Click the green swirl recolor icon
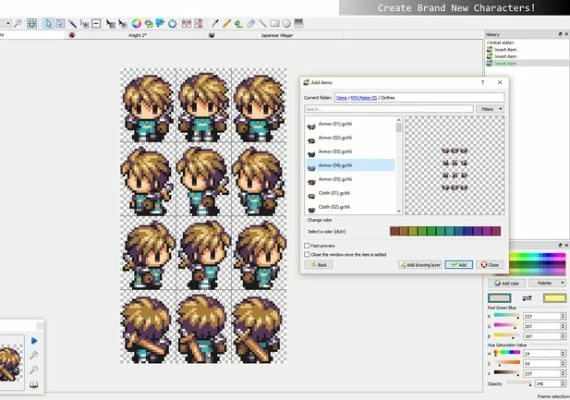This screenshot has width=570, height=400. 148,24
